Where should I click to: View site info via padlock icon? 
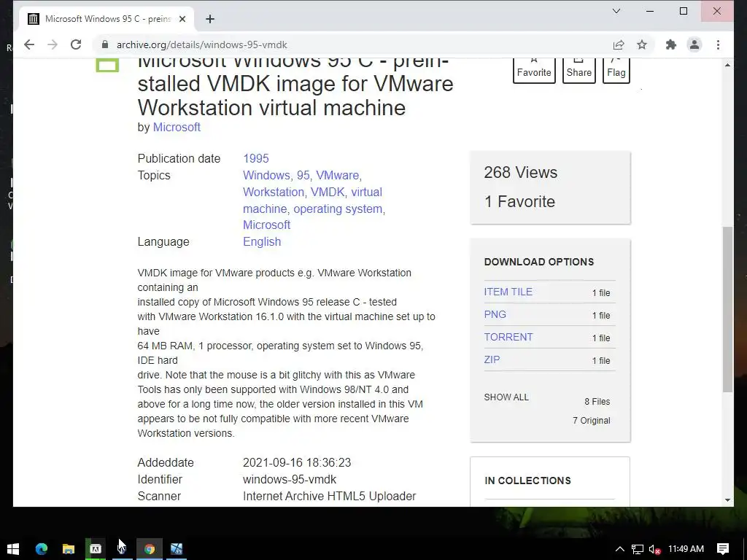tap(105, 44)
